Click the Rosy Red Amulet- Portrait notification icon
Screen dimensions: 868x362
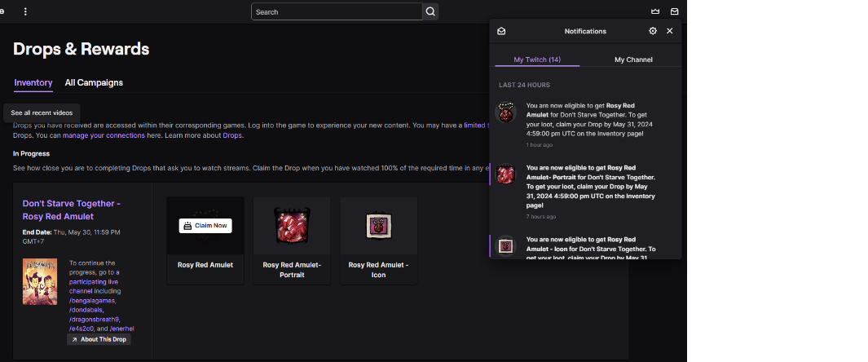coord(507,174)
